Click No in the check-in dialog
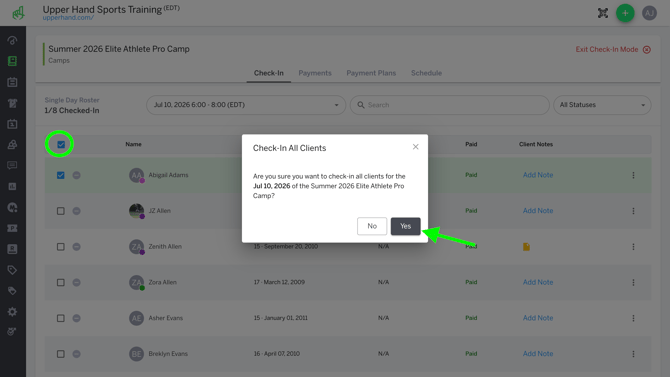The height and width of the screenshot is (377, 670). [372, 226]
